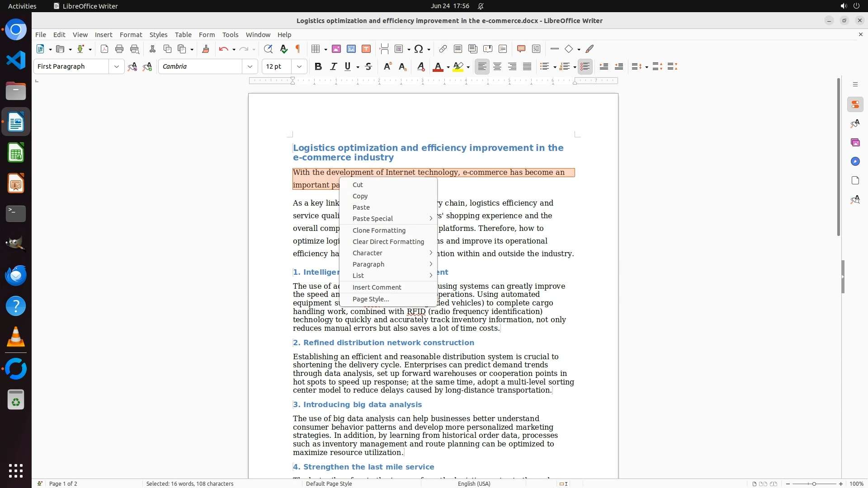Viewport: 868px width, 488px height.
Task: Click the Export as PDF icon
Action: pyautogui.click(x=104, y=49)
